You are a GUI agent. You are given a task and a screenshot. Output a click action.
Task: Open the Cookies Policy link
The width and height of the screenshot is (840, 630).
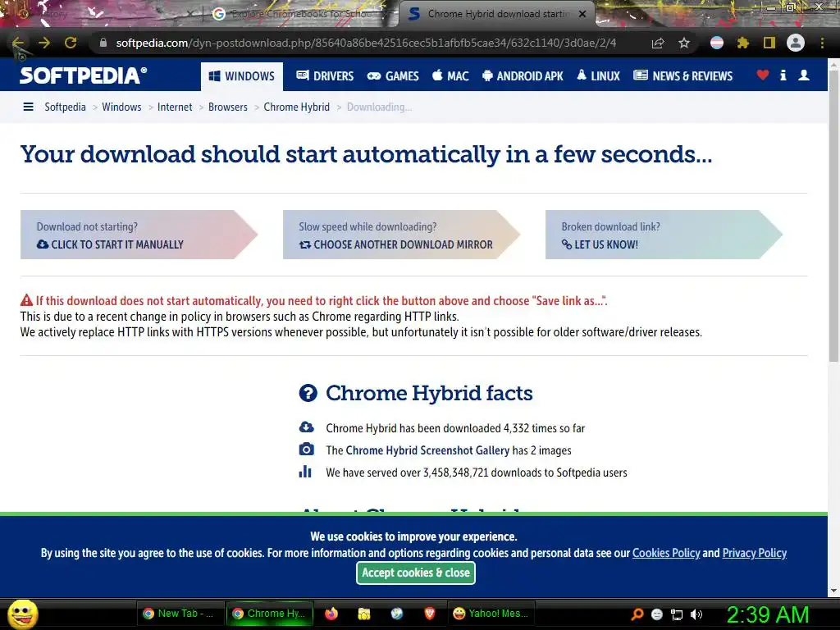666,553
